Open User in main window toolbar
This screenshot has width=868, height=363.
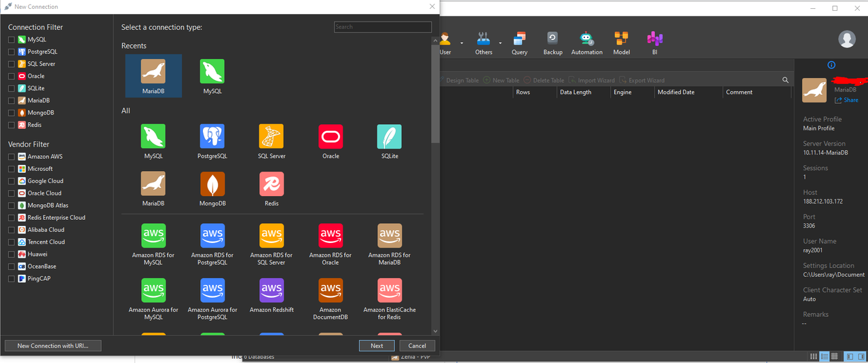(445, 43)
